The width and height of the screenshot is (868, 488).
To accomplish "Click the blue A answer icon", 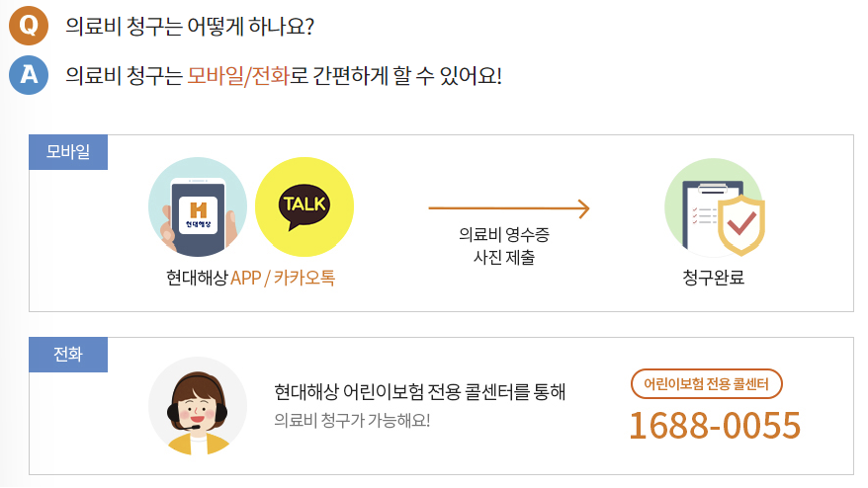I will coord(29,75).
